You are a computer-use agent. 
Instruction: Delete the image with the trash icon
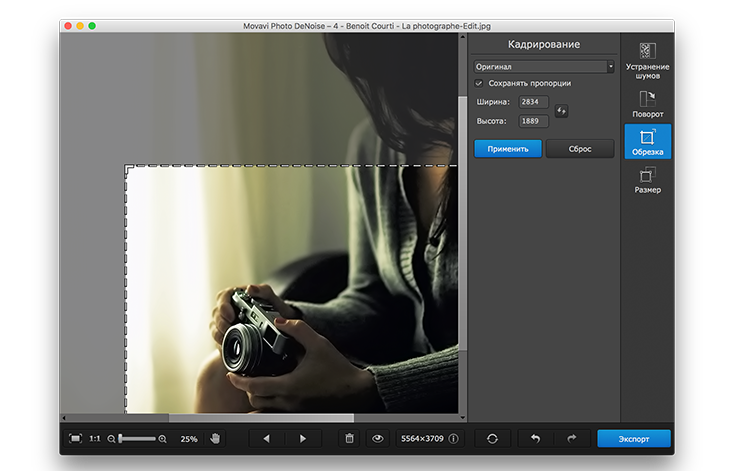(x=349, y=439)
